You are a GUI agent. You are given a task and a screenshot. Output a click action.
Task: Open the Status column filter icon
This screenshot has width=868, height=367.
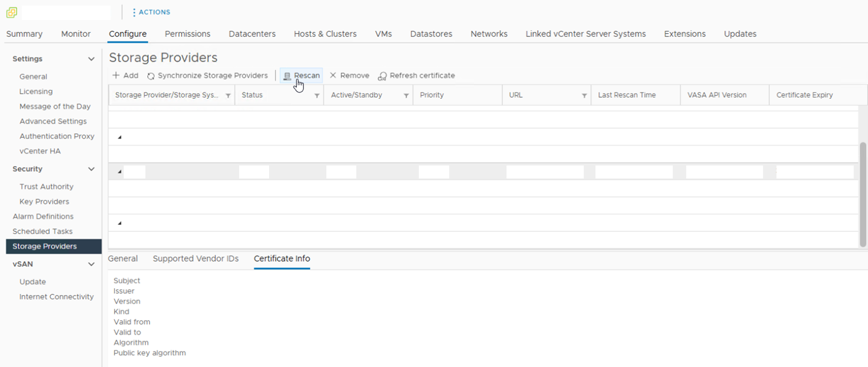point(317,96)
